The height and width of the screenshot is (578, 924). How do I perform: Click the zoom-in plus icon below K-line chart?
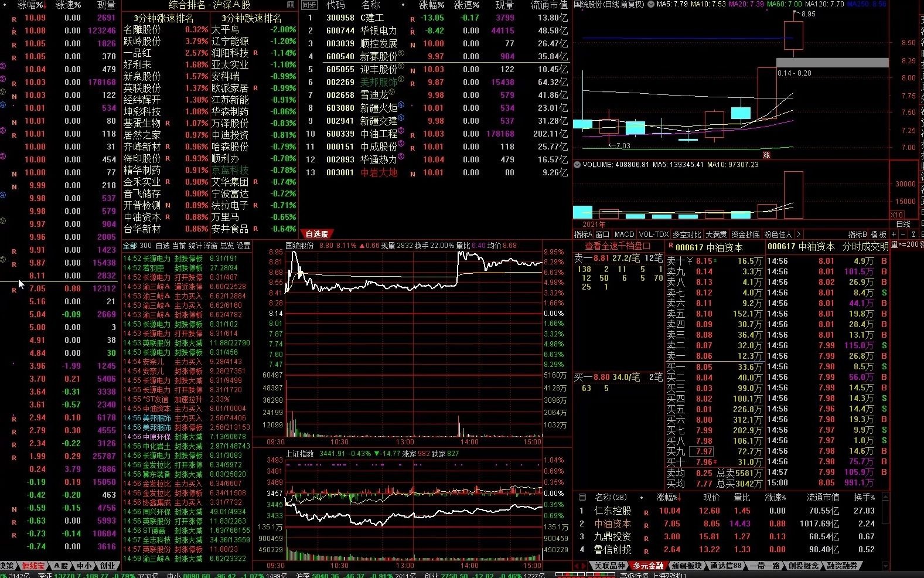(x=894, y=234)
